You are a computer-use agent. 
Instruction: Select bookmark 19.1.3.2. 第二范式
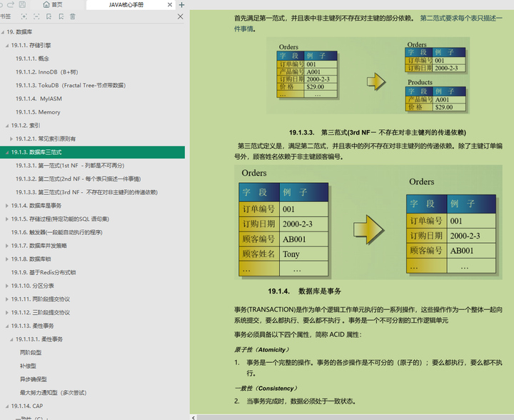(x=78, y=179)
